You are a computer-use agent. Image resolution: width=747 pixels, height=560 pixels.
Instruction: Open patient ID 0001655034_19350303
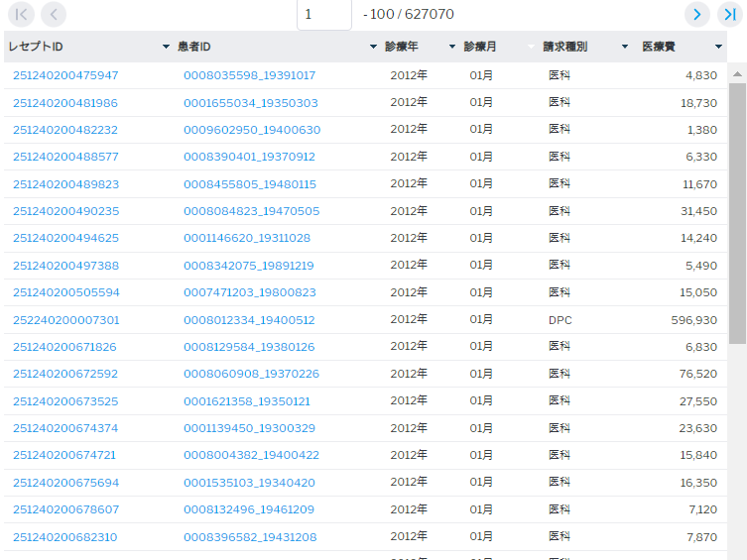point(250,103)
